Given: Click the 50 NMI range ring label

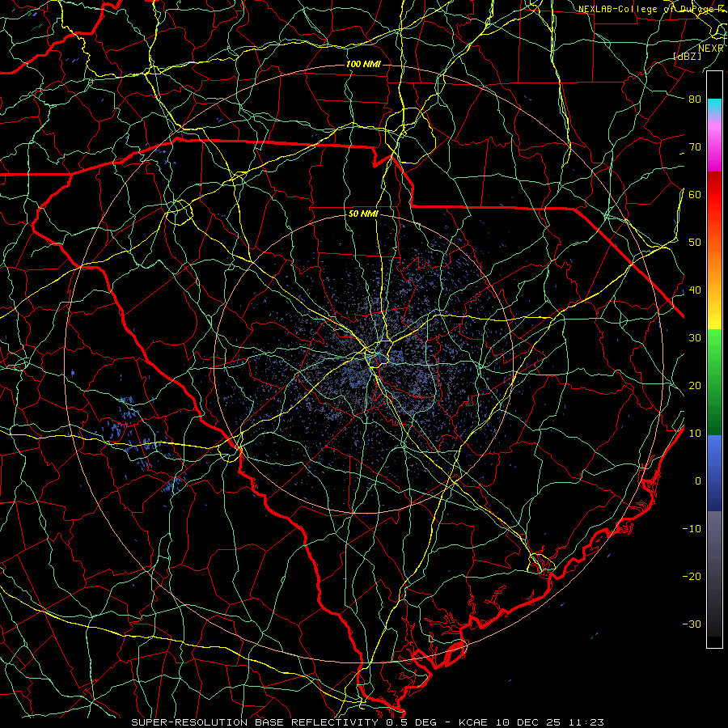Looking at the screenshot, I should pyautogui.click(x=363, y=214).
